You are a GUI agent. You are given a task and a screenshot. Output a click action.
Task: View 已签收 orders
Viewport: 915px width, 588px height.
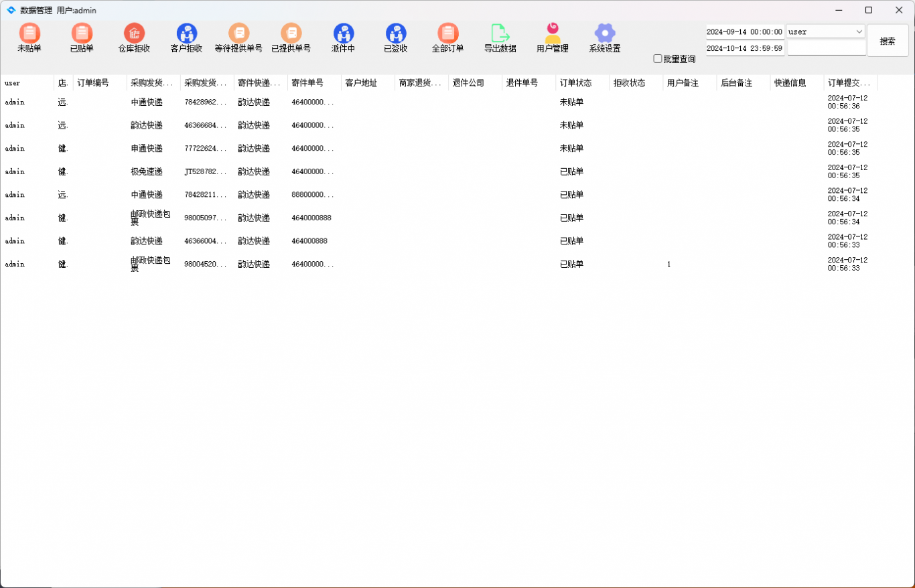(395, 38)
